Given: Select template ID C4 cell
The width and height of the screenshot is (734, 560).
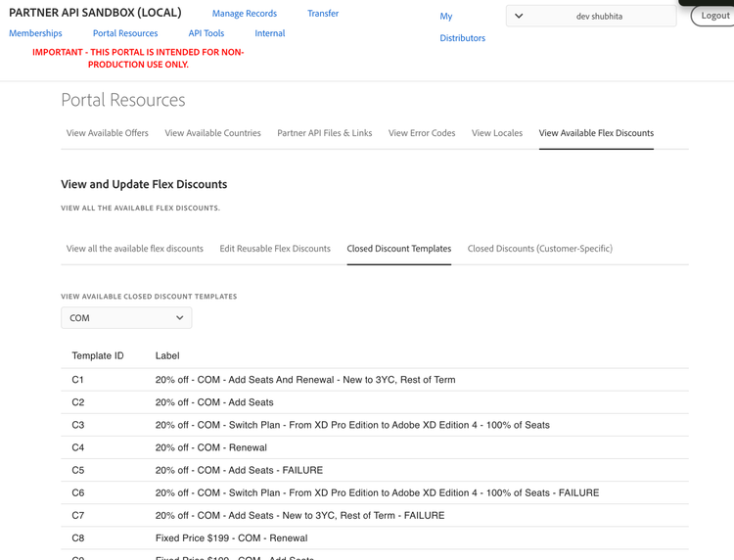Looking at the screenshot, I should tap(77, 447).
